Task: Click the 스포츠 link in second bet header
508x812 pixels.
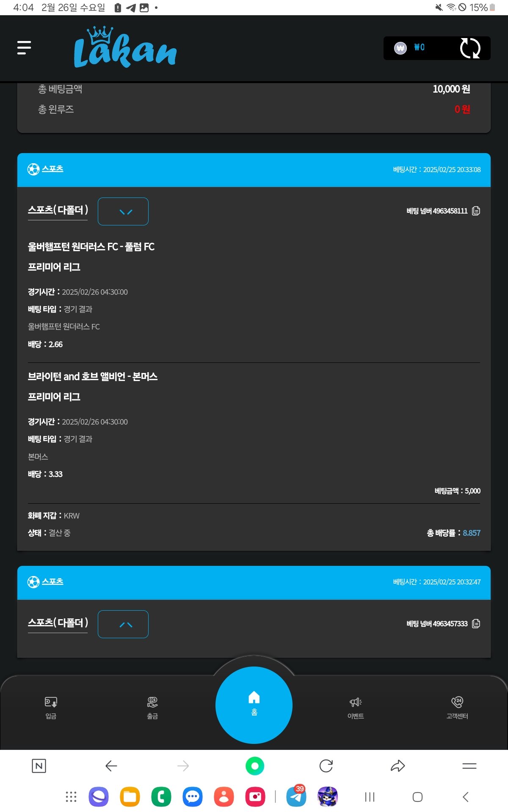Action: [52, 582]
